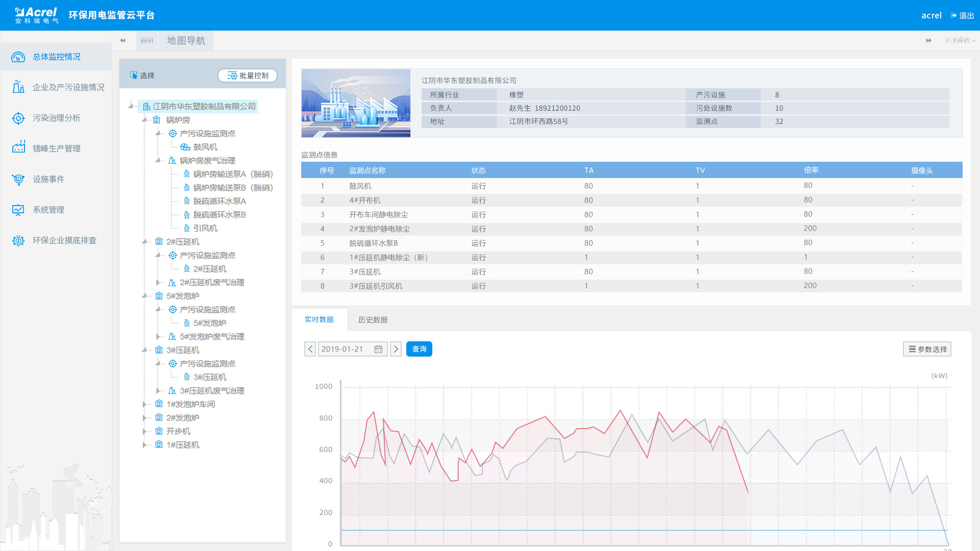Click the 设施事件 sidebar icon
This screenshot has width=980, height=551.
pyautogui.click(x=18, y=179)
